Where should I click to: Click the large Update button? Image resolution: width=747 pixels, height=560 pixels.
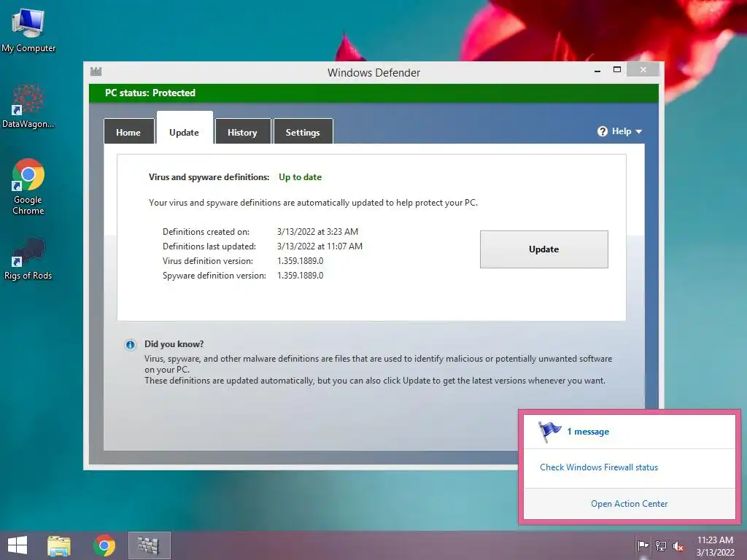[x=543, y=249]
